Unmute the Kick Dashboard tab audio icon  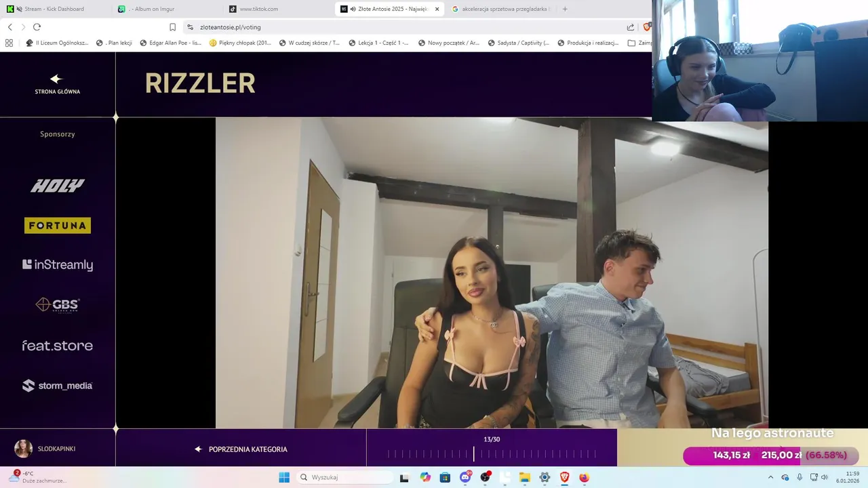(19, 9)
